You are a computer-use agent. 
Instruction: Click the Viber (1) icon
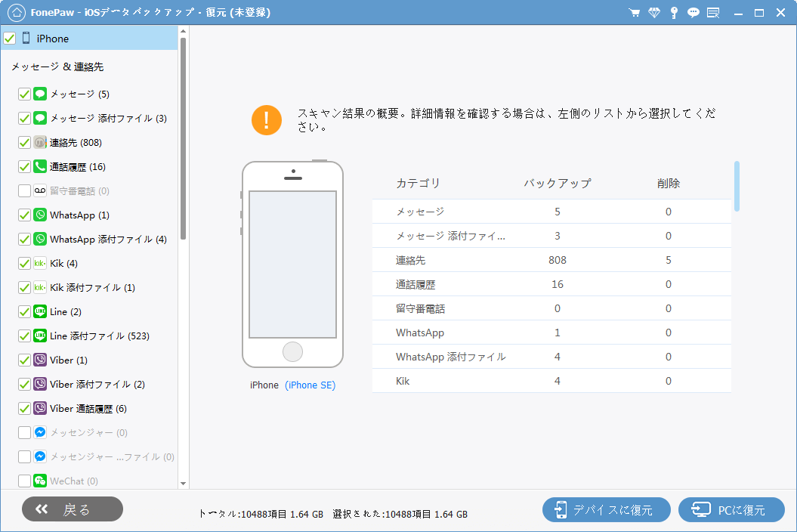(40, 360)
